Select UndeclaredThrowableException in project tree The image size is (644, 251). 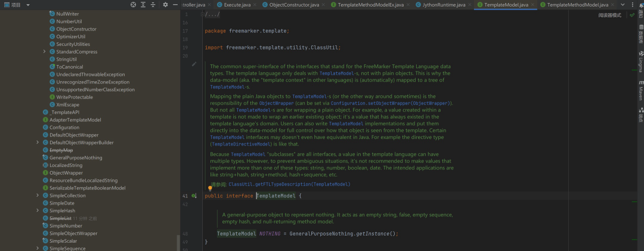point(91,75)
